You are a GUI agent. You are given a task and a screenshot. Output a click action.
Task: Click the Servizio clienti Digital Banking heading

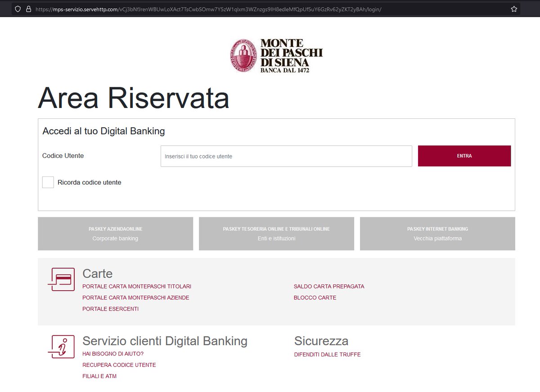165,341
